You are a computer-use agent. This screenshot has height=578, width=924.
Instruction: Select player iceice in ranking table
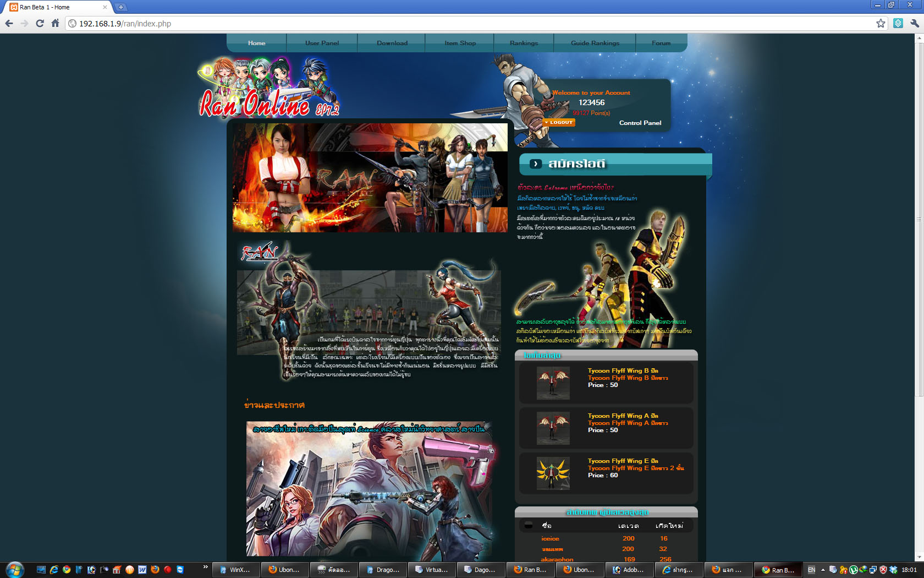[550, 538]
